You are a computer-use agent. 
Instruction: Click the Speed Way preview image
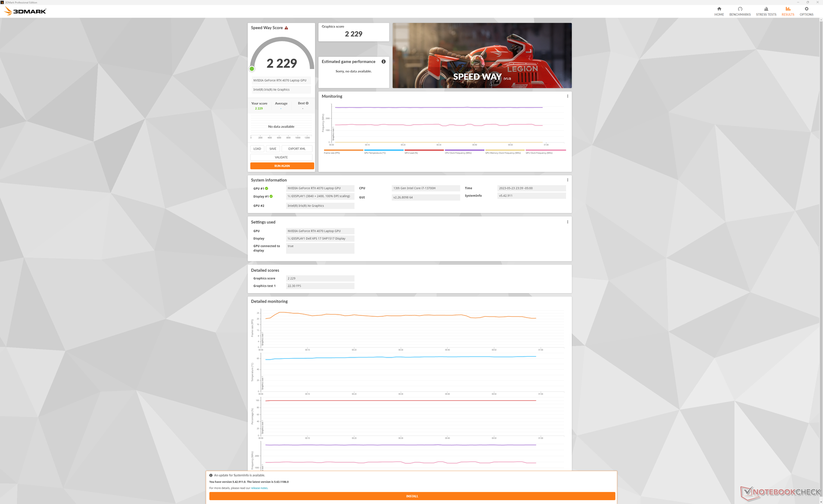[482, 55]
